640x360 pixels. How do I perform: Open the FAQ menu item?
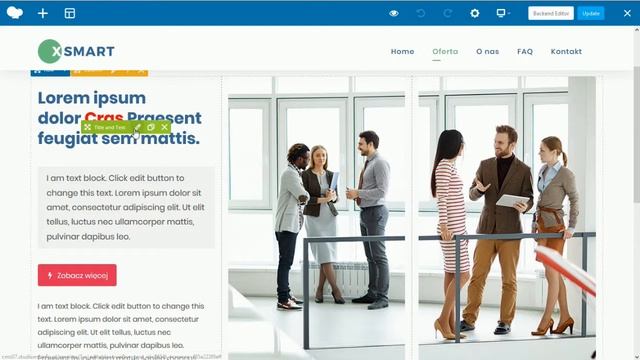tap(525, 51)
